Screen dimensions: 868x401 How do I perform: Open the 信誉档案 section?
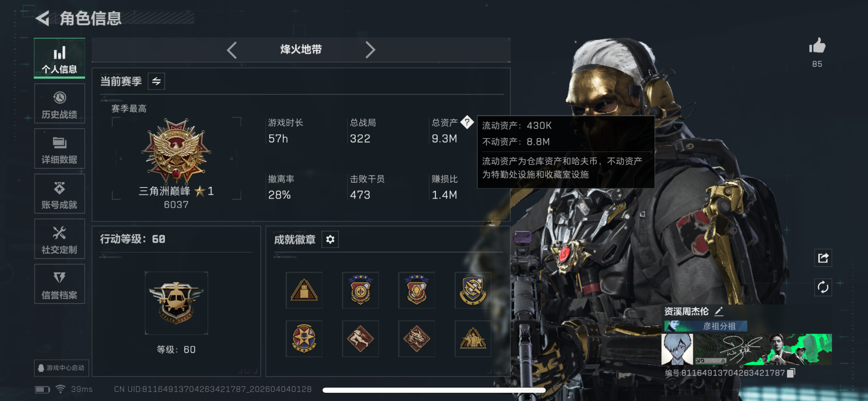pyautogui.click(x=60, y=284)
